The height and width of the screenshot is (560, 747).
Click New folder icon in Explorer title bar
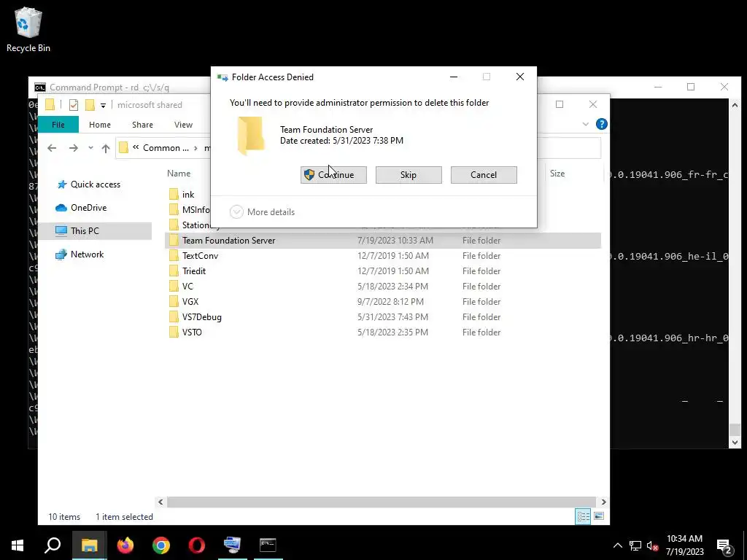click(x=90, y=105)
